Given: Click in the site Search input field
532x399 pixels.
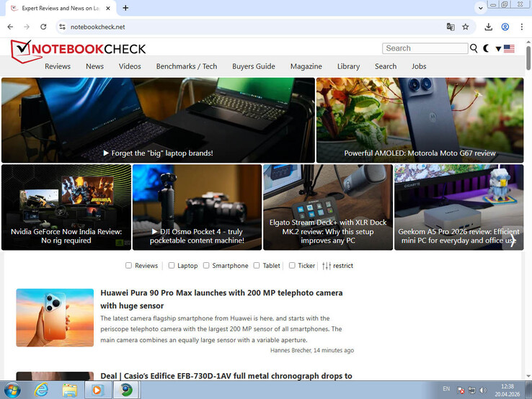Looking at the screenshot, I should (x=425, y=48).
